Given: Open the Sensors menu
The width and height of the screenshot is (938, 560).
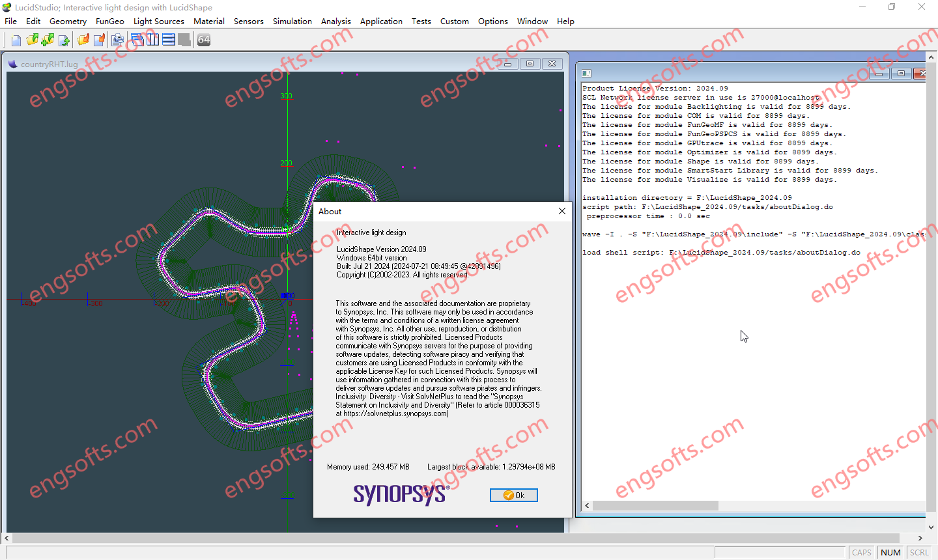Looking at the screenshot, I should click(249, 21).
